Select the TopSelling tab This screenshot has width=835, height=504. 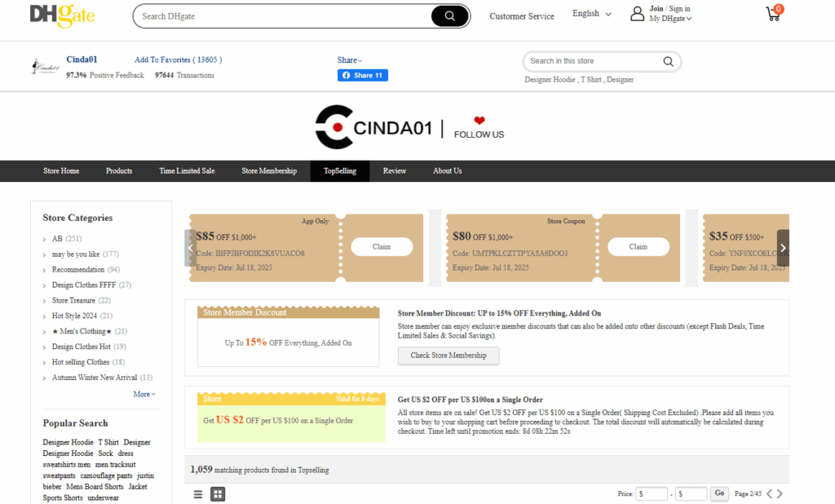(x=340, y=171)
